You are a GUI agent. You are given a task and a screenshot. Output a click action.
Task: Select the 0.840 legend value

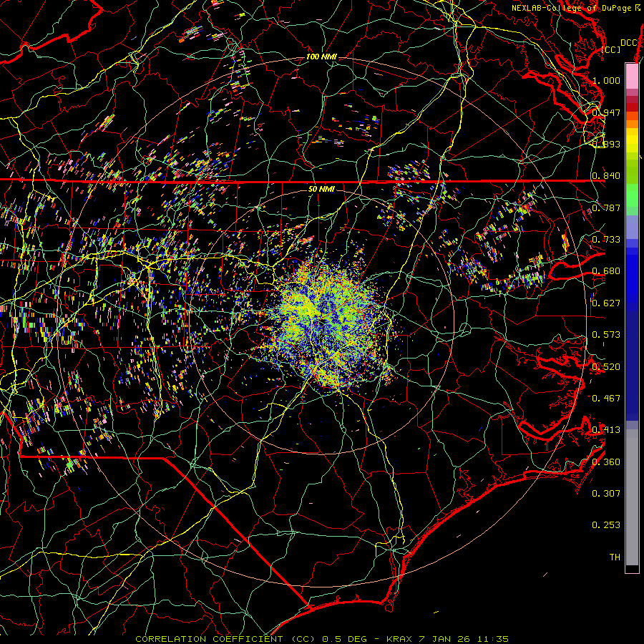coord(606,176)
